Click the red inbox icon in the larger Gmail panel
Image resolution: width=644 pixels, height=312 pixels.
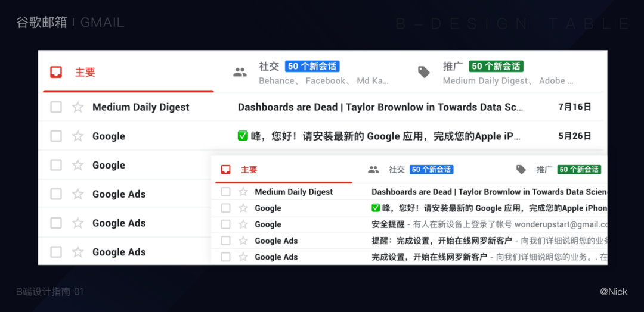click(56, 73)
